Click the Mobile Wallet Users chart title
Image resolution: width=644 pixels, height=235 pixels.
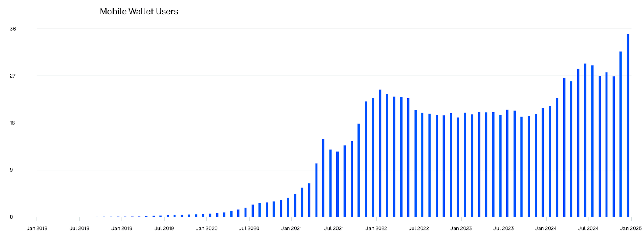139,12
